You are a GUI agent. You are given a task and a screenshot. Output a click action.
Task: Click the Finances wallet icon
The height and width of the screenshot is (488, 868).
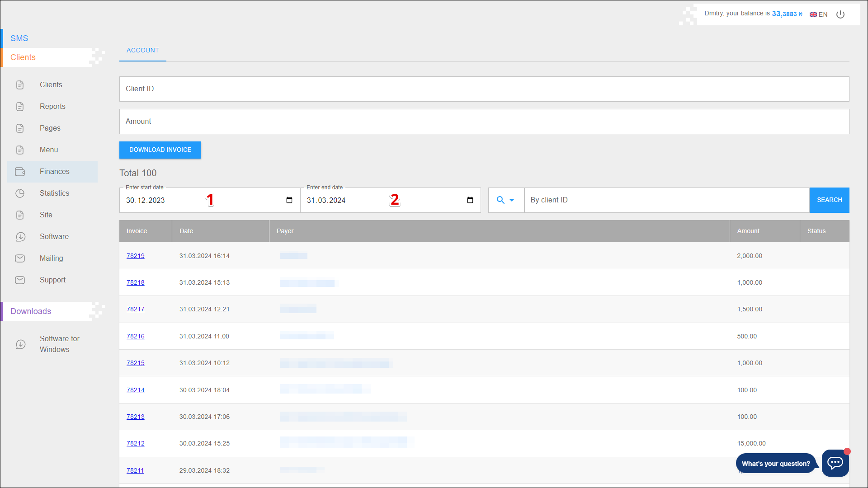20,172
